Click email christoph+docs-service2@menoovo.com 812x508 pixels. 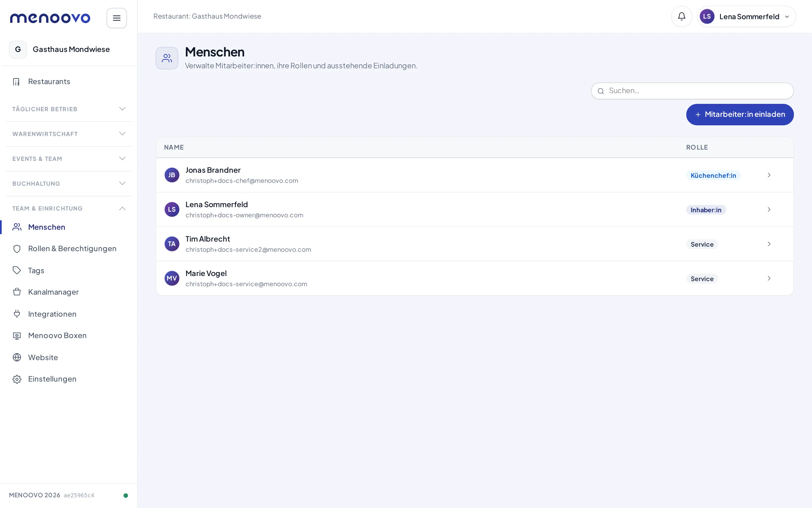point(248,250)
